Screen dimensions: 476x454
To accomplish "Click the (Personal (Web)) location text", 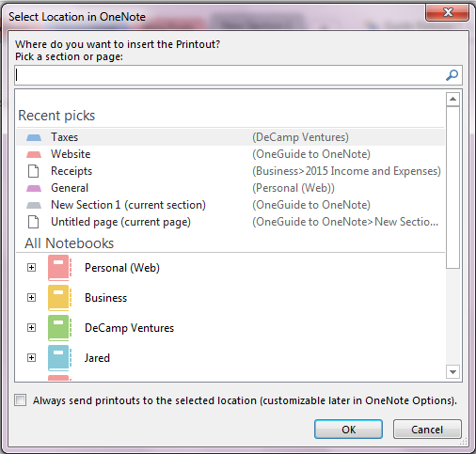I will pyautogui.click(x=294, y=188).
